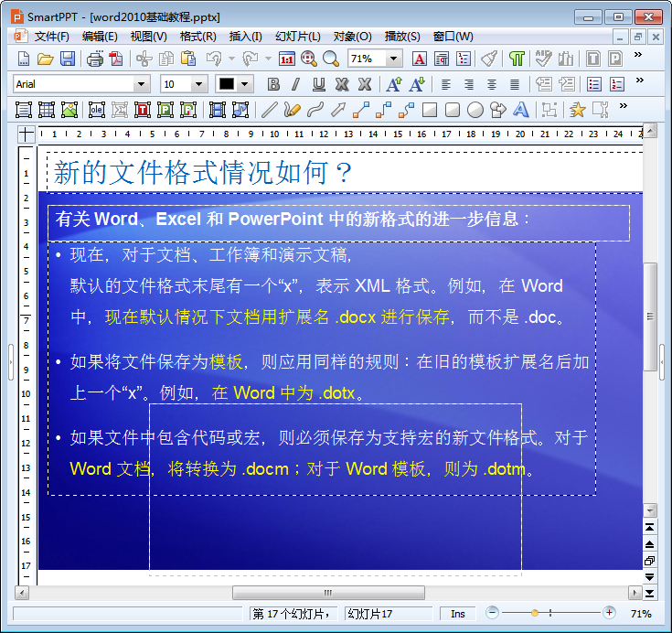
Task: Center align the text
Action: [492, 84]
